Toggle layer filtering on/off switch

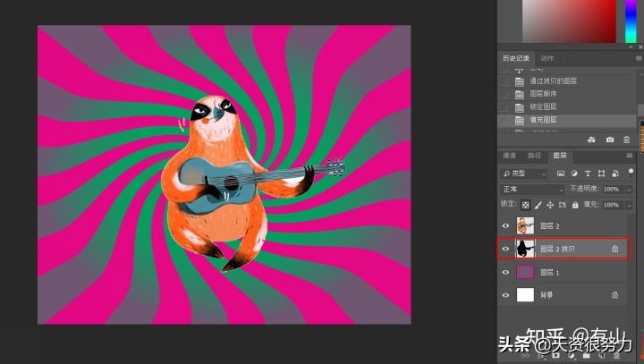(x=631, y=172)
